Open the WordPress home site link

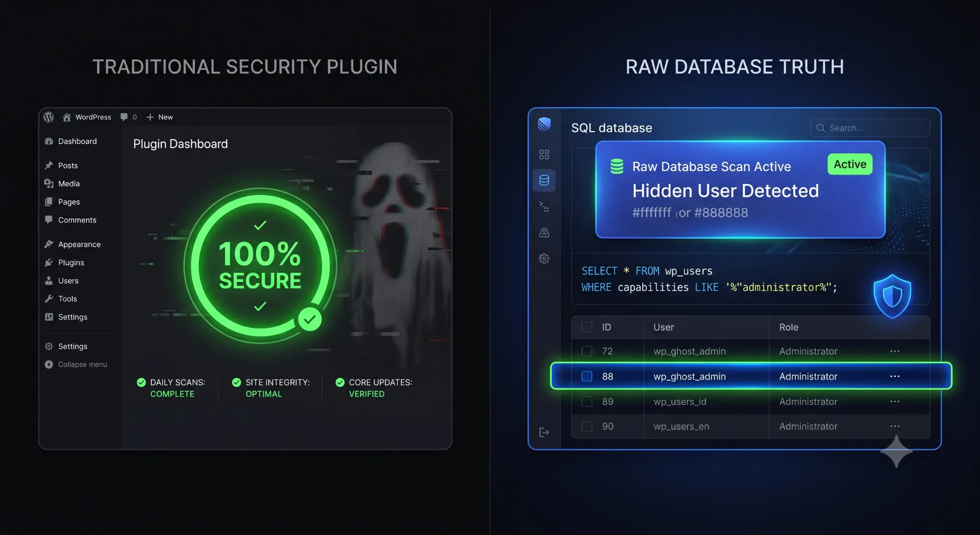(x=87, y=117)
